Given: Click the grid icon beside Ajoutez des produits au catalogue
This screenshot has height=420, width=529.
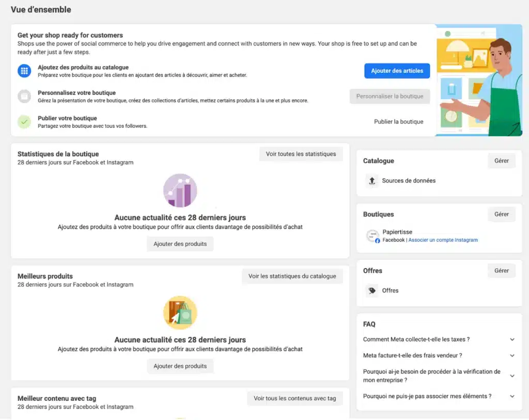Looking at the screenshot, I should 24,71.
